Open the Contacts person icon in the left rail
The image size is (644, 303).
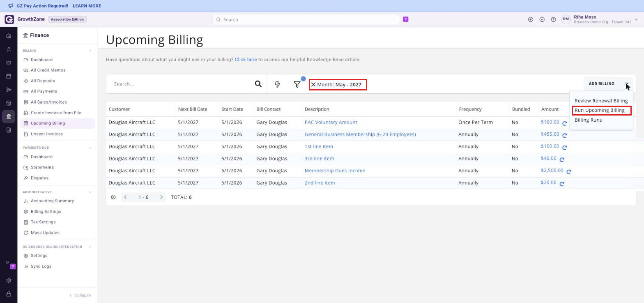(9, 49)
